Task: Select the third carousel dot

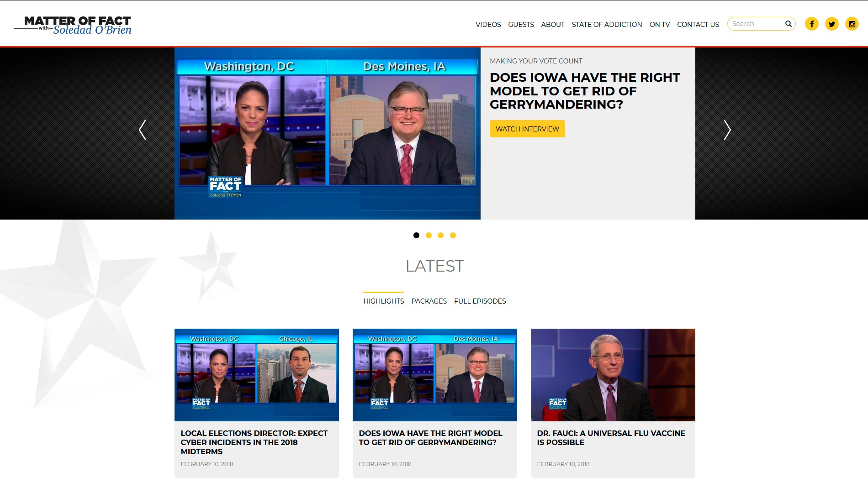Action: [440, 235]
